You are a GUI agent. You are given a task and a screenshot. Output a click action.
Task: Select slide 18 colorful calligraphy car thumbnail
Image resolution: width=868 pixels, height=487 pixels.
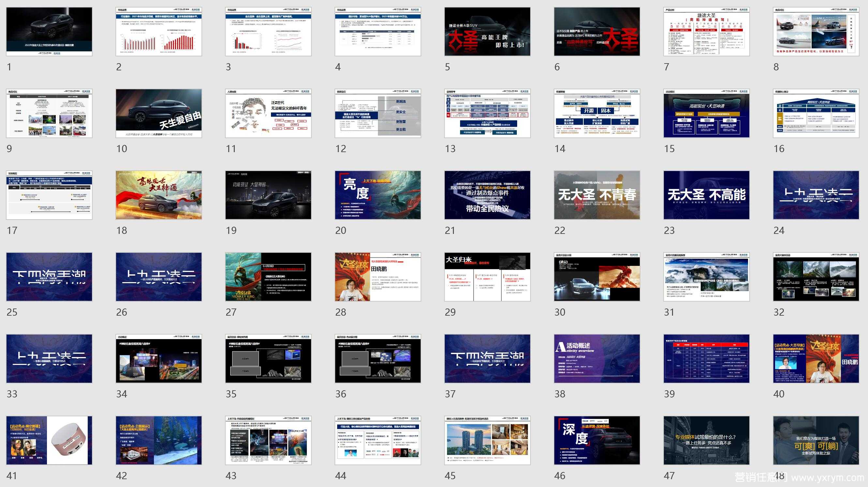point(159,195)
